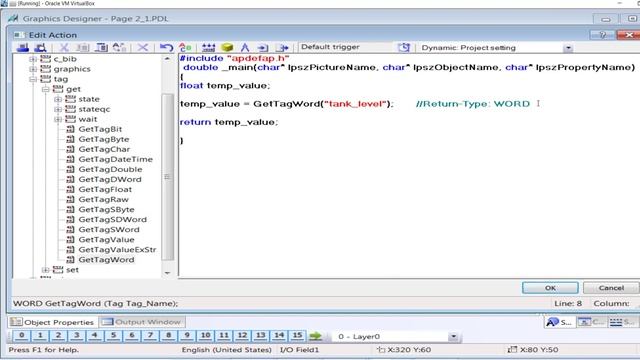The width and height of the screenshot is (640, 360).
Task: Toggle layer 0 button
Action: (x=22, y=336)
